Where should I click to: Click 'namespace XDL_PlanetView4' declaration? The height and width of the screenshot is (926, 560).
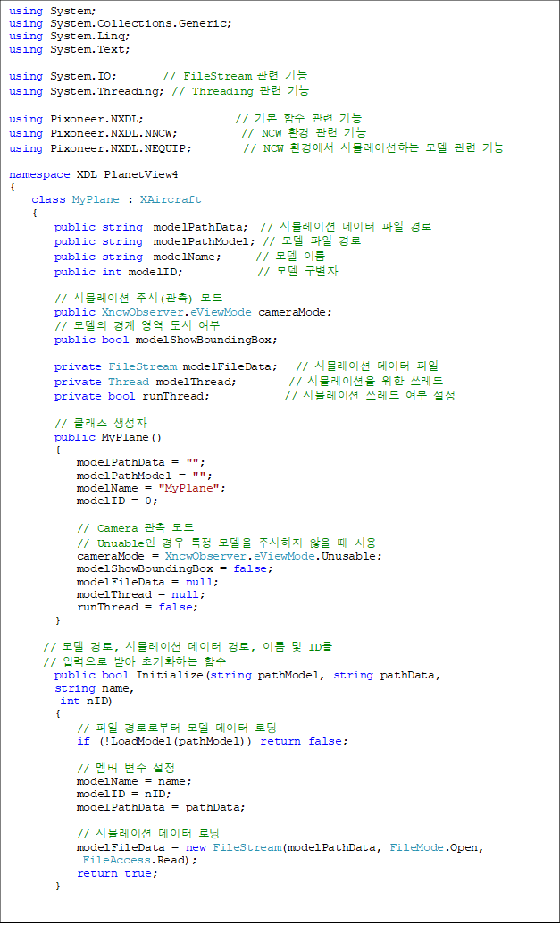93,175
